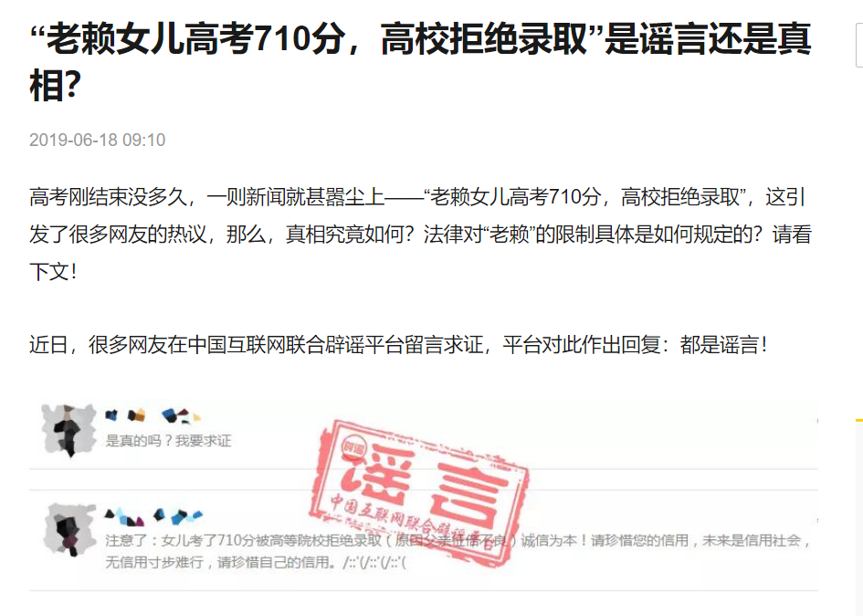Click the paragraph beginning 近日，很多网友
Screen dimensions: 863x616
[x=398, y=345]
